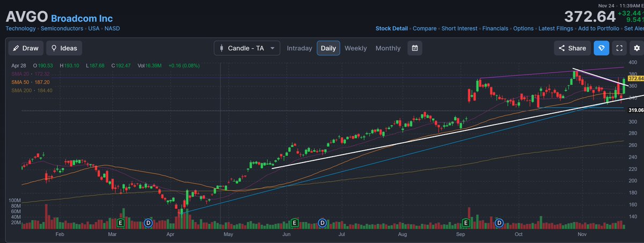Click the September dividend D marker
The image size is (644, 243).
tap(499, 222)
